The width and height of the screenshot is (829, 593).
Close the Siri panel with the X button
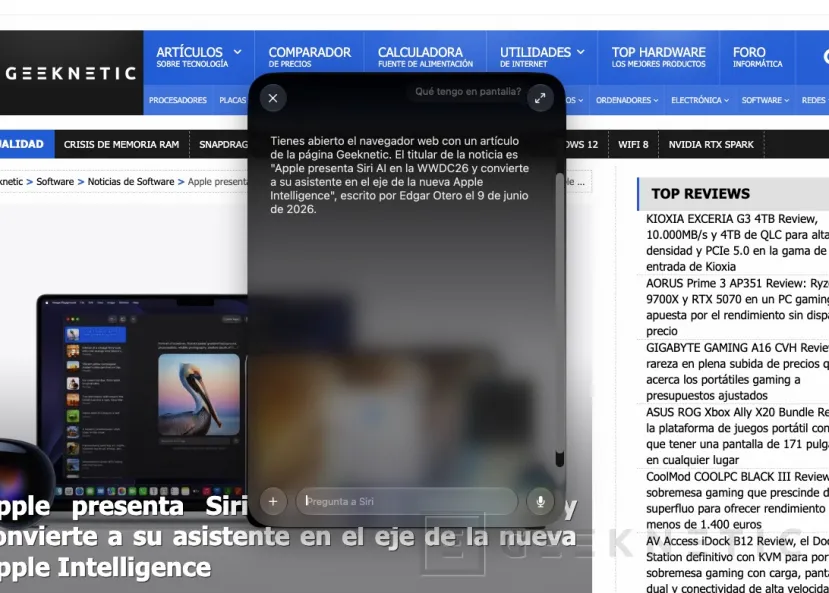[273, 98]
